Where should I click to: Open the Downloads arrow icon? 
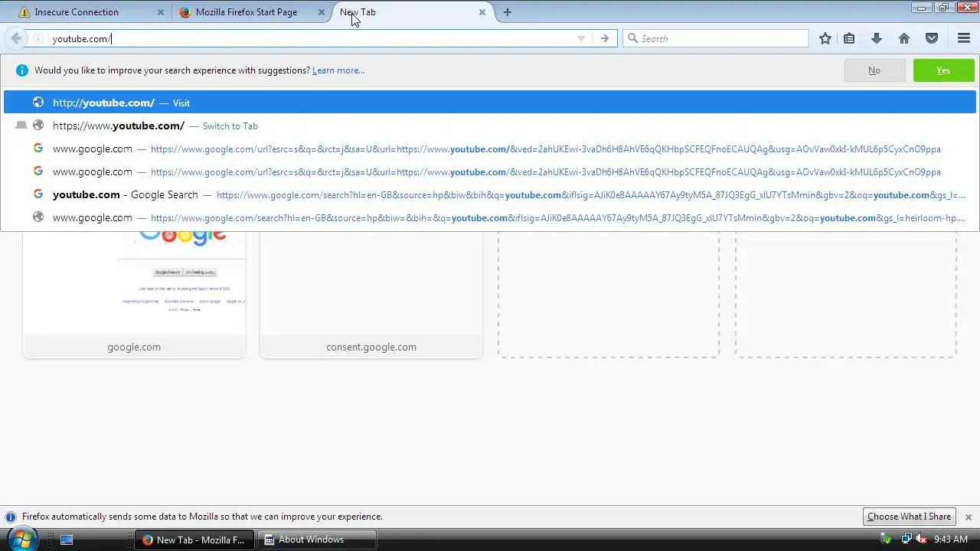(x=877, y=38)
